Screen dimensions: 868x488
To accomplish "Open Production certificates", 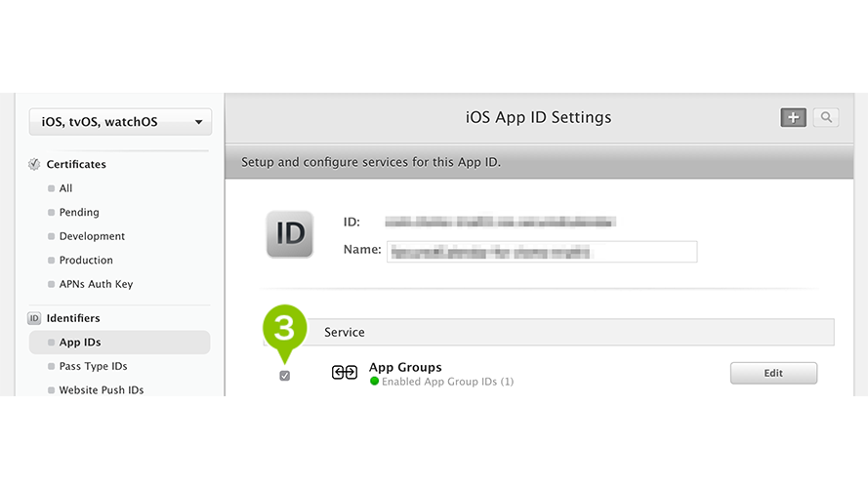I will click(x=86, y=260).
